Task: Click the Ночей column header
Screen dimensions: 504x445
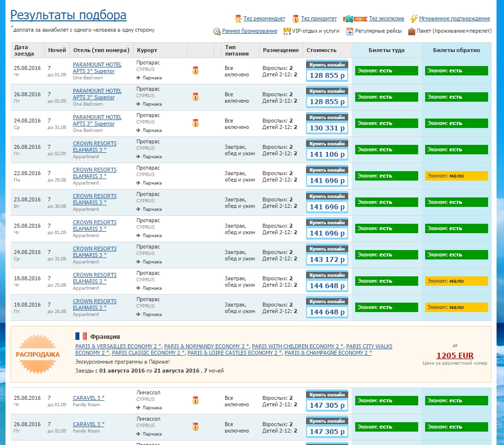Action: (x=57, y=50)
